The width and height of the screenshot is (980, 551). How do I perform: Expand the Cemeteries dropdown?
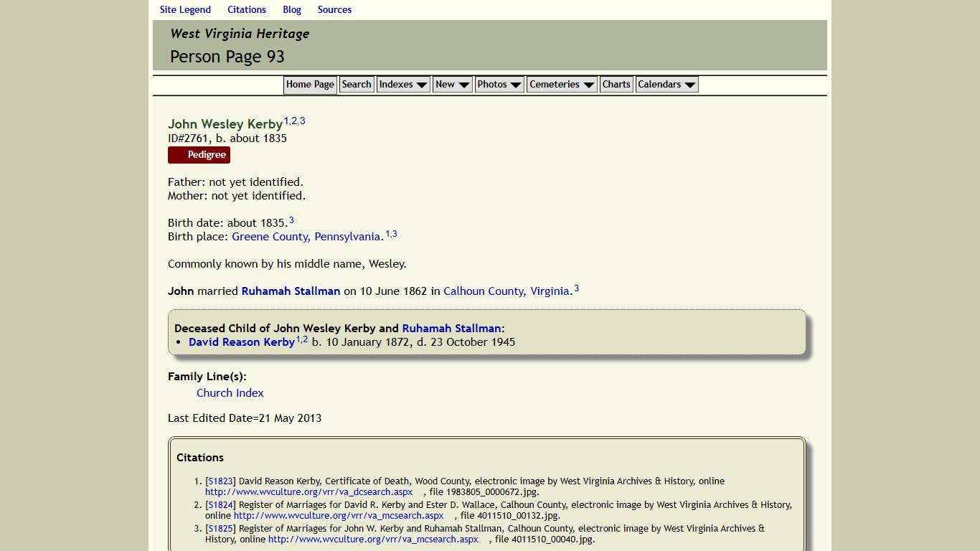pyautogui.click(x=555, y=84)
